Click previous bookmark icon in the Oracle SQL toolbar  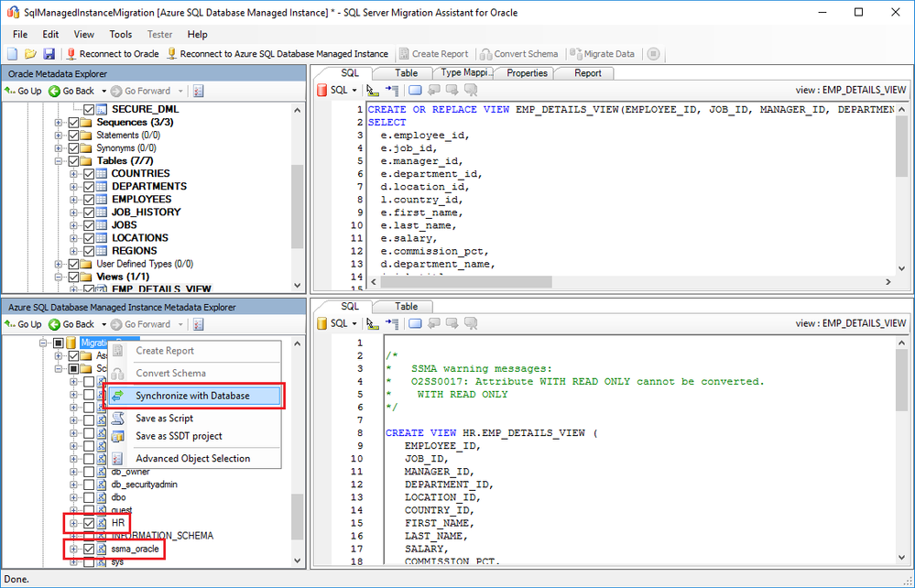[433, 91]
